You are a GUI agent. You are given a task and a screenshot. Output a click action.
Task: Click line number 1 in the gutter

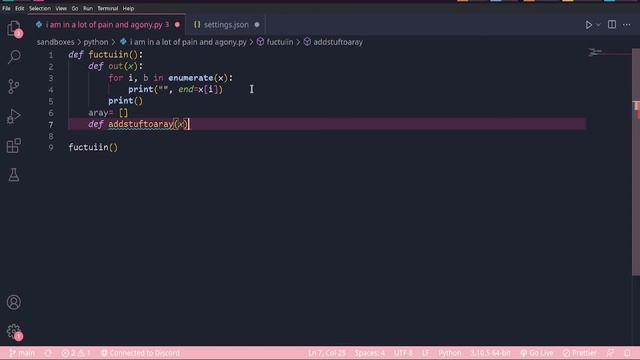[51, 55]
